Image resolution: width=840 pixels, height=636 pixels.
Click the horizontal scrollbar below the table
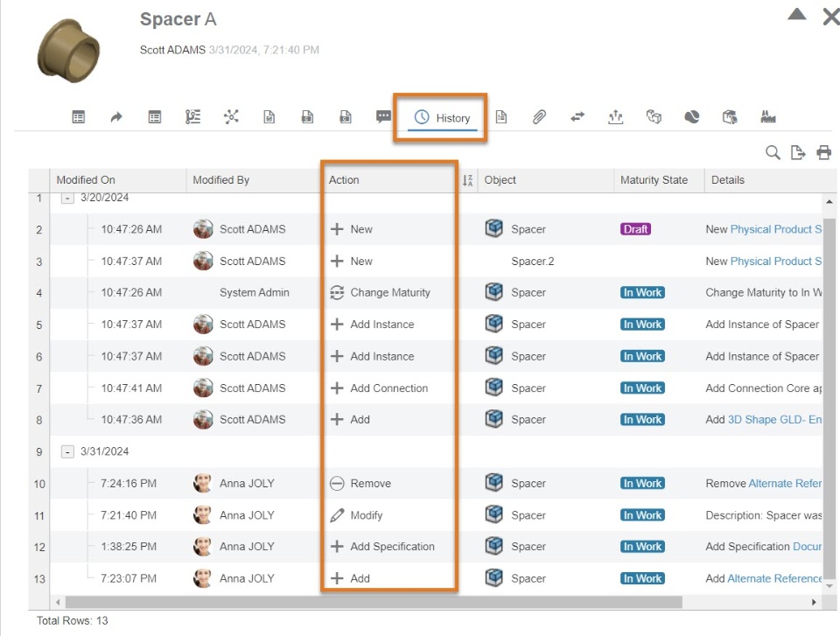(367, 602)
